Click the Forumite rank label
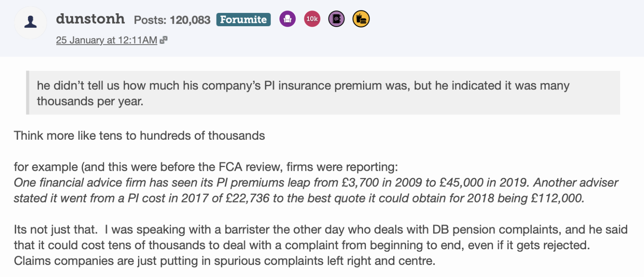Image resolution: width=644 pixels, height=277 pixels. [243, 19]
